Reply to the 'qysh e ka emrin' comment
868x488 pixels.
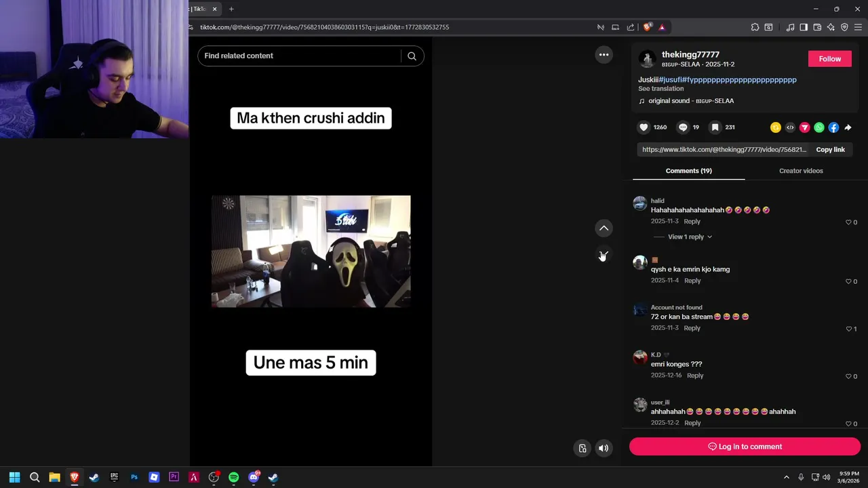(692, 281)
